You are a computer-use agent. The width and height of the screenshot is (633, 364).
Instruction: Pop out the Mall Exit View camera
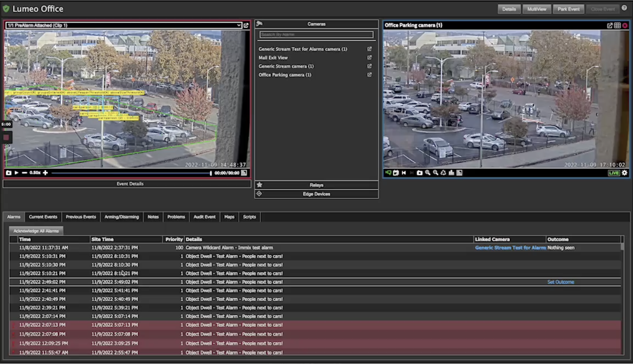tap(369, 57)
